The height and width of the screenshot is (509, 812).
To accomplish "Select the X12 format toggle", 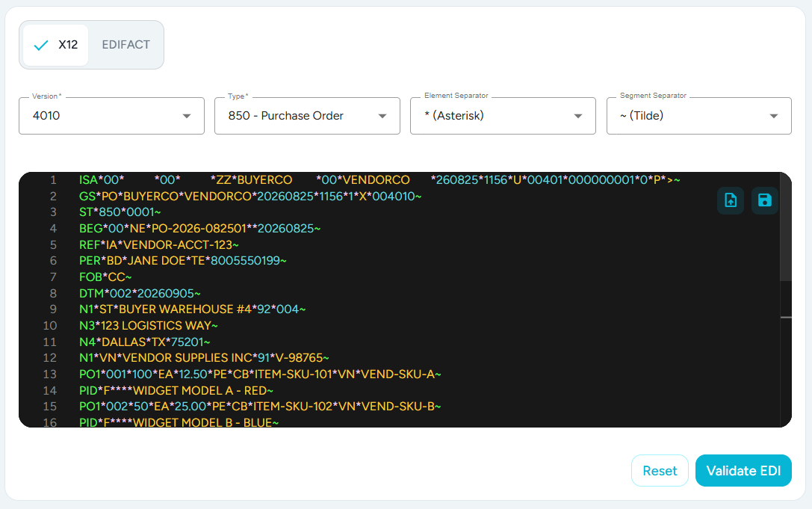I will (x=55, y=45).
